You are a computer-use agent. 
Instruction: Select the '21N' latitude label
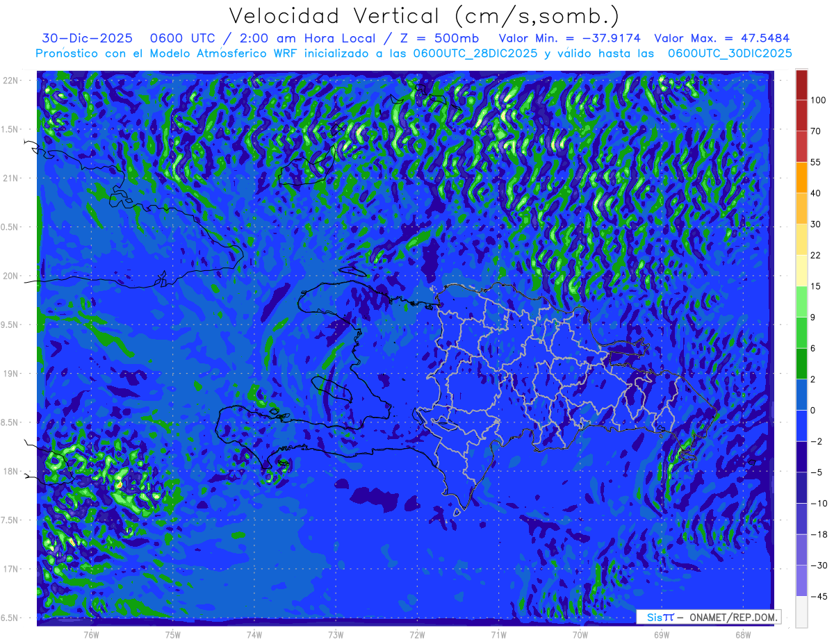click(x=12, y=178)
